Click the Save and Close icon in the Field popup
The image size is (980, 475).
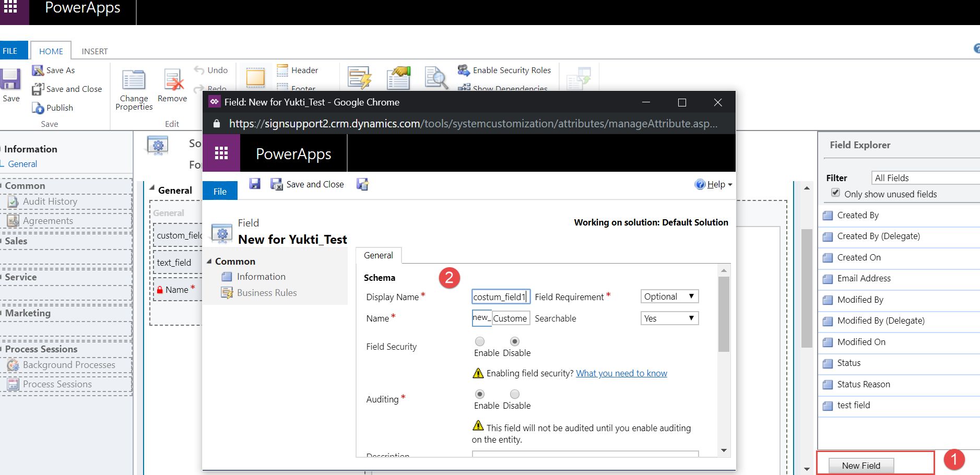276,184
